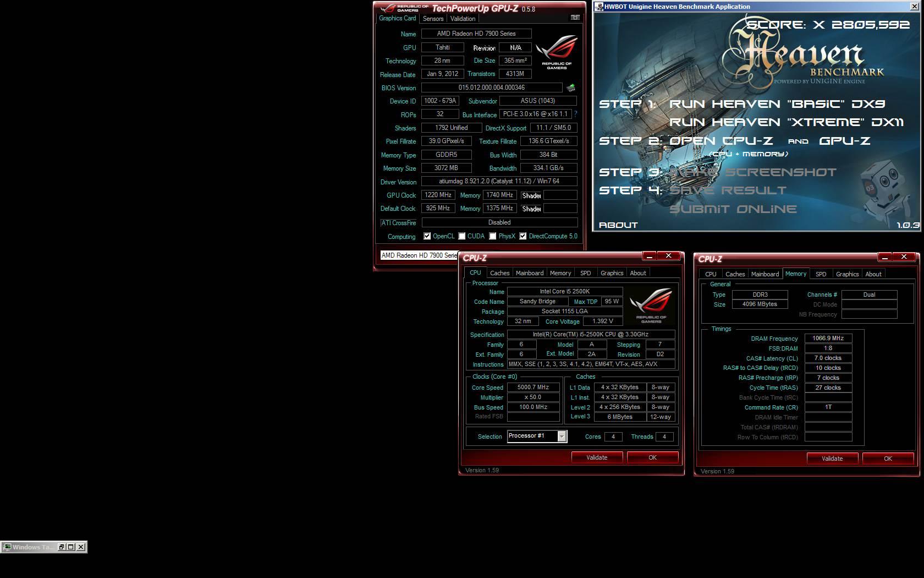Click Validate in CPU-Z Memory window
Image resolution: width=924 pixels, height=578 pixels.
[x=832, y=459]
